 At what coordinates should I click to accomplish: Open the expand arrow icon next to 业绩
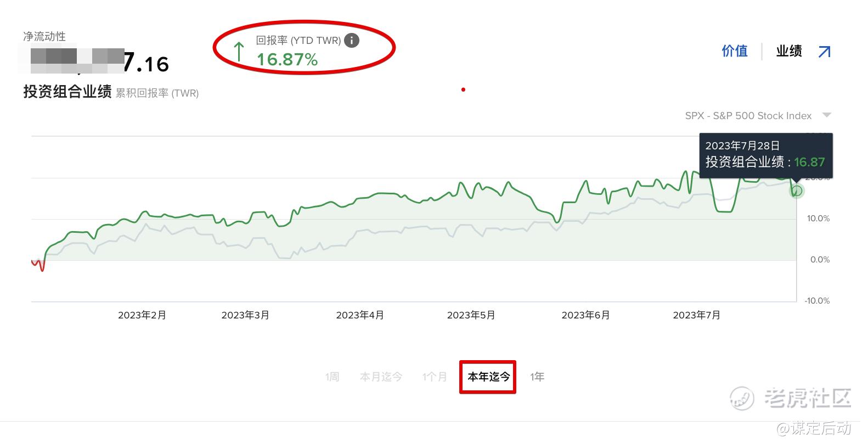pyautogui.click(x=824, y=52)
